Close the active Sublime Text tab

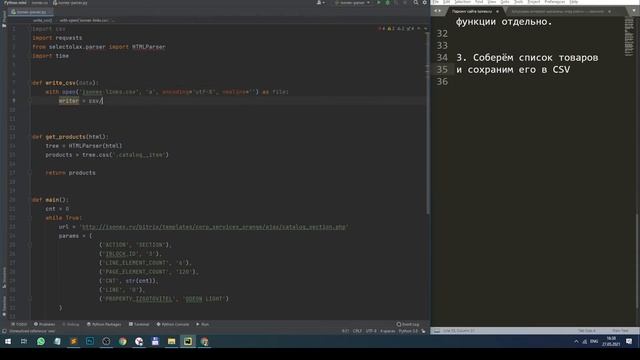click(x=497, y=11)
